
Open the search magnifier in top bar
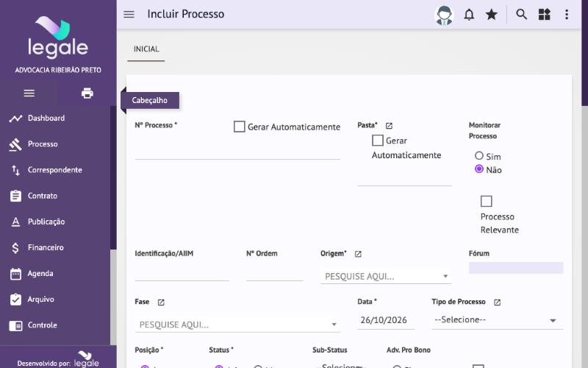(521, 14)
